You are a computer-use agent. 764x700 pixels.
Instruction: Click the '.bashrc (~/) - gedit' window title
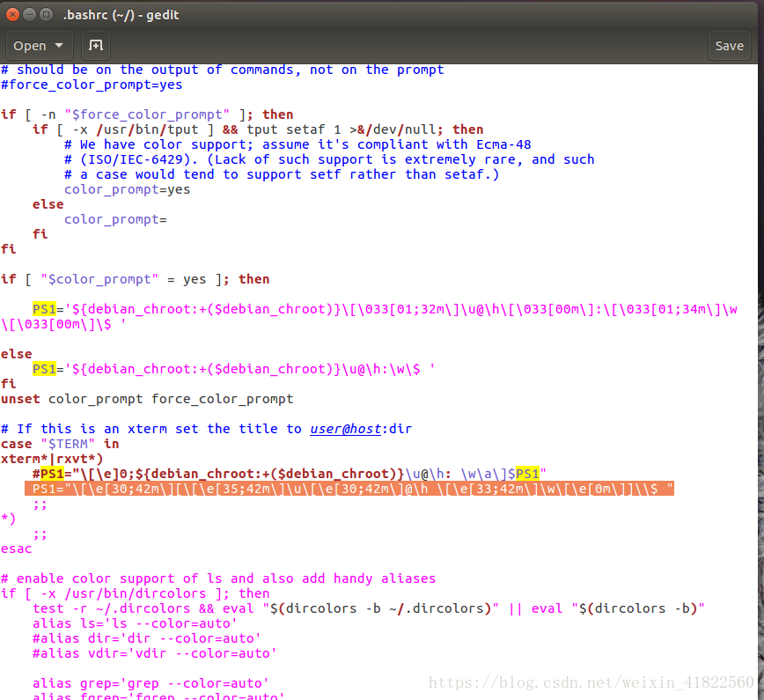(x=121, y=15)
